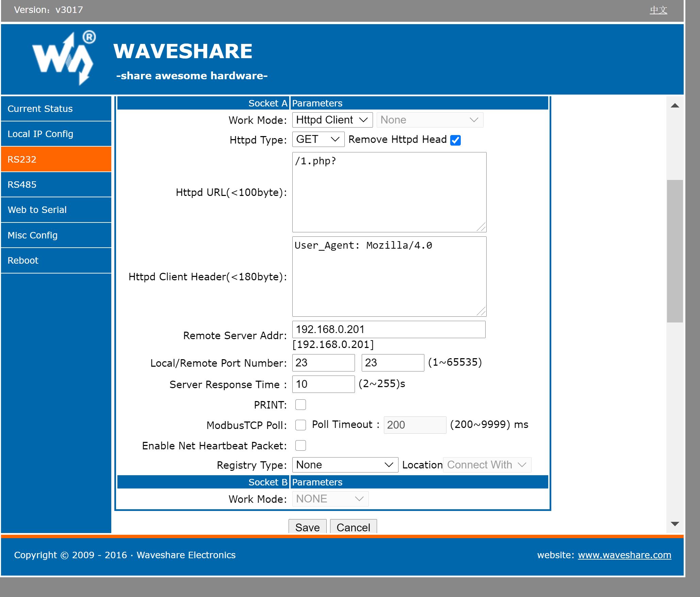Open the Socket A Work Mode dropdown
700x597 pixels.
[x=332, y=120]
